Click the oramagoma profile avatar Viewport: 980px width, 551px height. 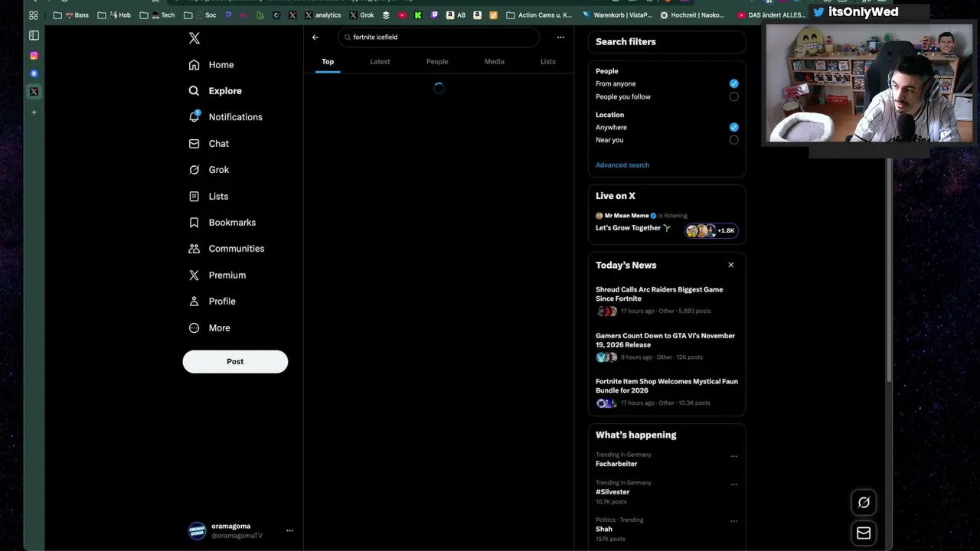(x=198, y=531)
